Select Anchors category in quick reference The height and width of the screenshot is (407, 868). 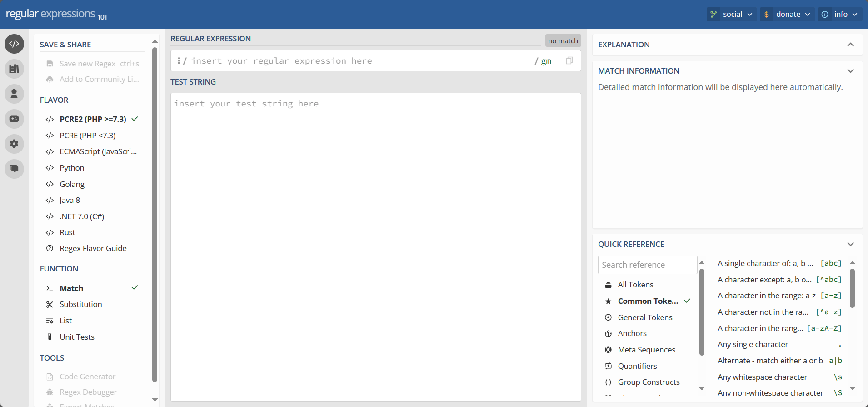click(x=632, y=333)
